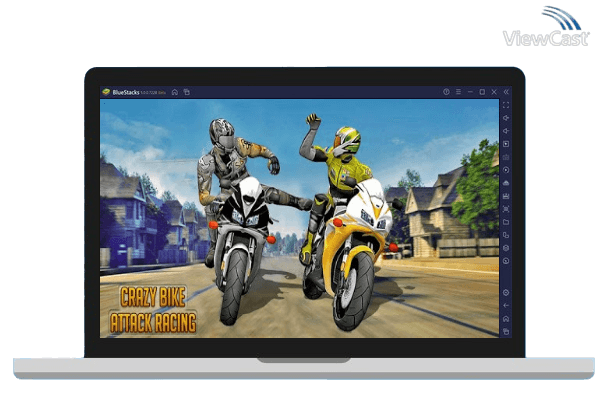Click the Android home icon in sidebar
This screenshot has height=414, width=602.
(506, 319)
